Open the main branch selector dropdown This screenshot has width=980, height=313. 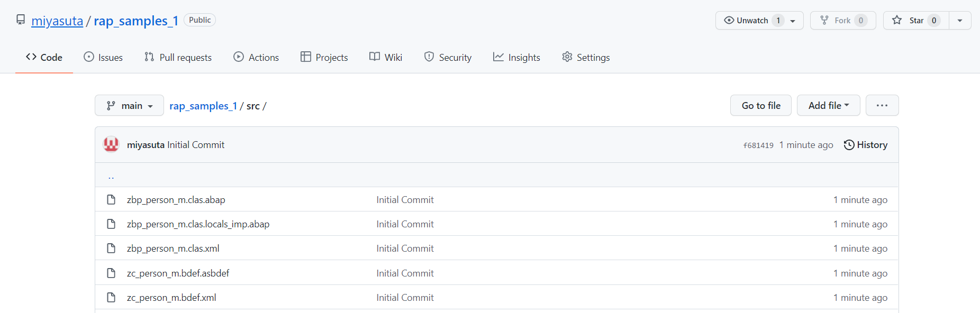coord(129,105)
